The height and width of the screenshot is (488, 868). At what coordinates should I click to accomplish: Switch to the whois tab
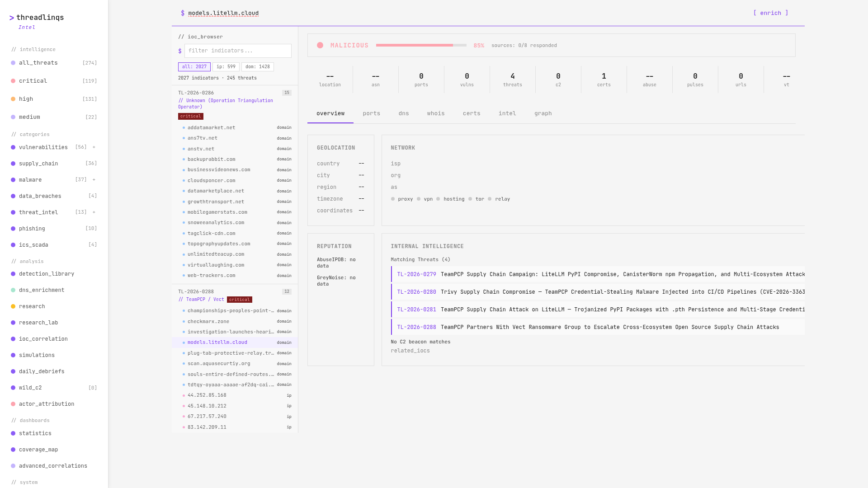[x=435, y=113]
